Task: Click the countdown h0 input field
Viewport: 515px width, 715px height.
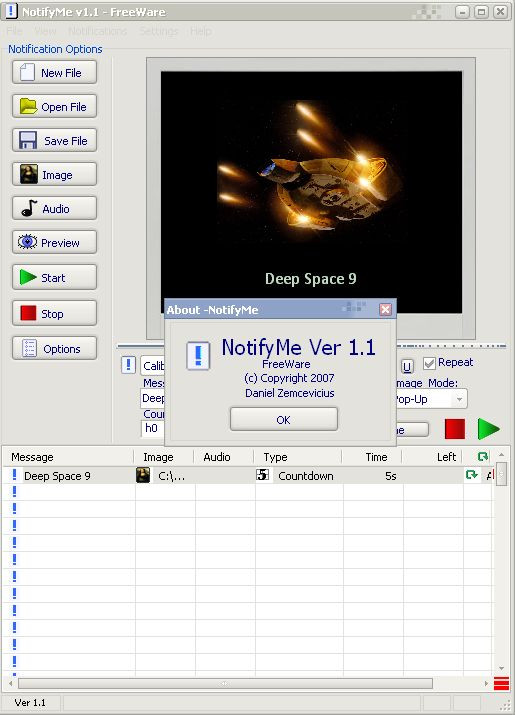Action: [x=153, y=428]
